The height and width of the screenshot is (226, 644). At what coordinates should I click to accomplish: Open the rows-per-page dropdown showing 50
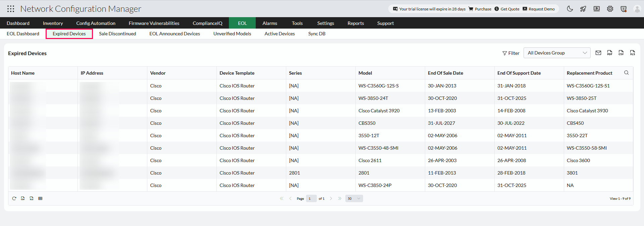click(x=354, y=198)
